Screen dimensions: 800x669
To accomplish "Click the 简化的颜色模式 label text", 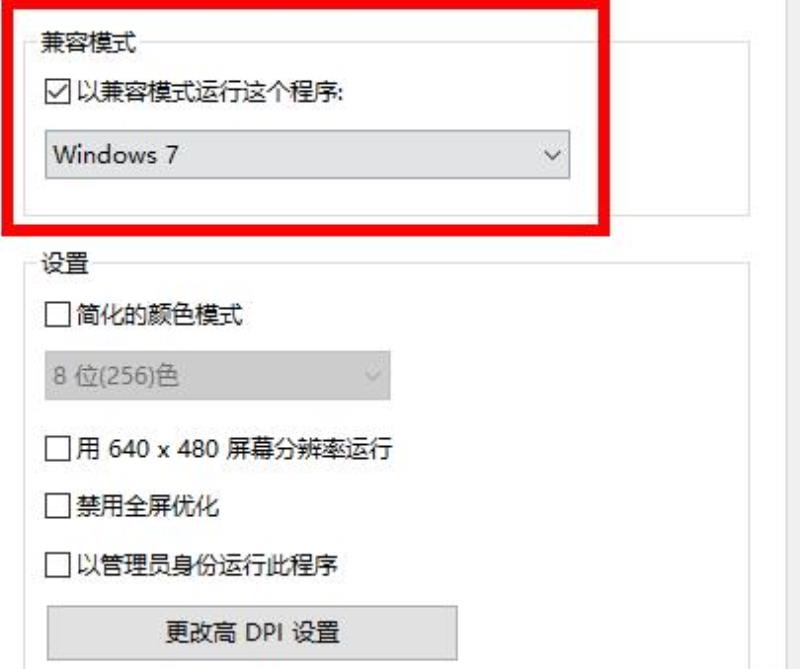I will pos(159,314).
